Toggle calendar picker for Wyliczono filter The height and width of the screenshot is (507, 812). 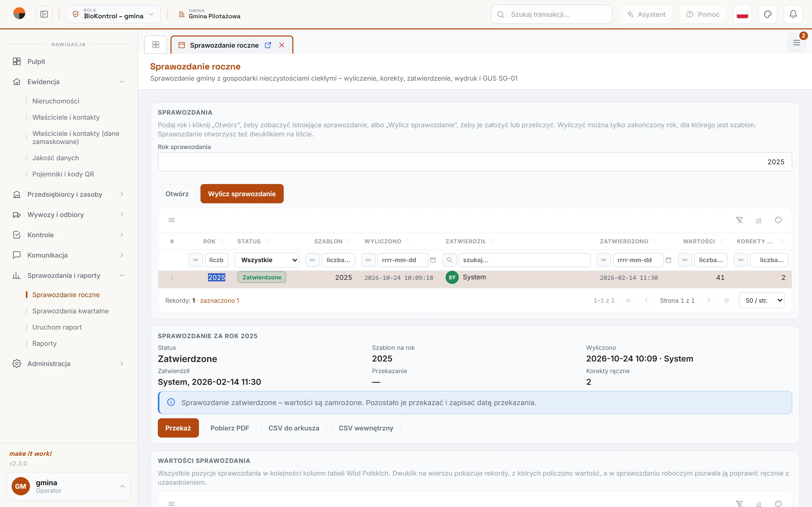point(433,260)
